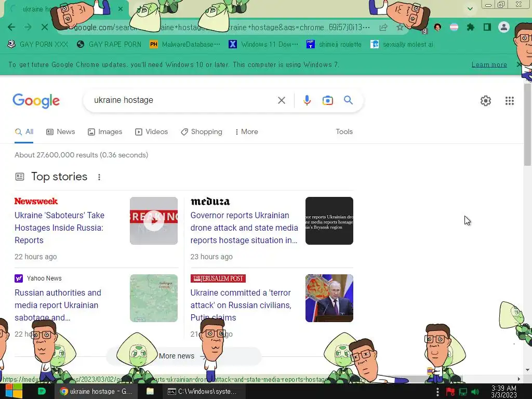Open the Windows Start button
Image resolution: width=532 pixels, height=399 pixels.
click(14, 391)
